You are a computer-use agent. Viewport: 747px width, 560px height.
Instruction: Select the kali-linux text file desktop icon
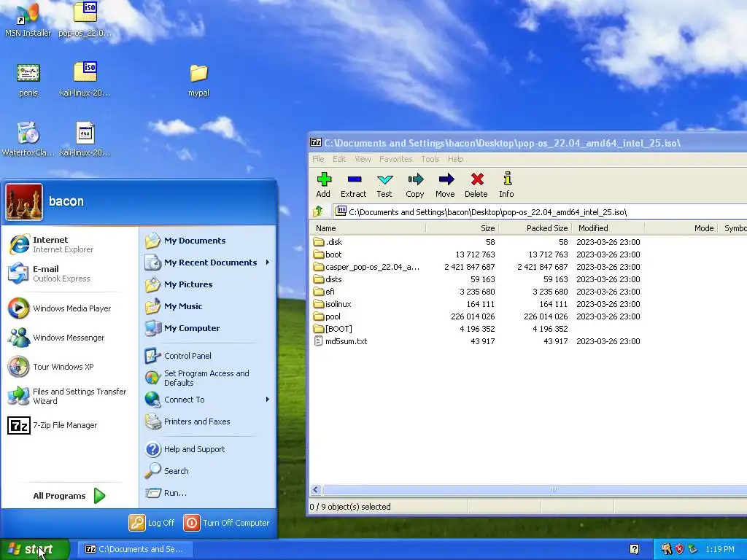pos(85,139)
